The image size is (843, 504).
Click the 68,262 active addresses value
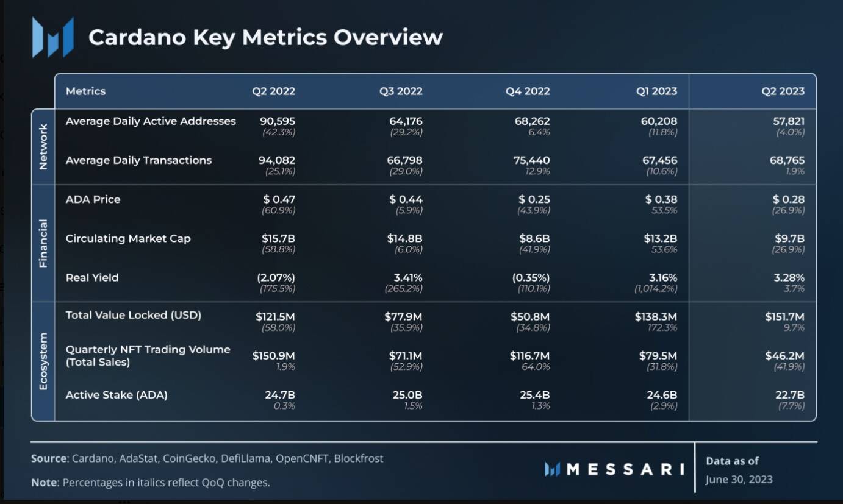point(533,121)
